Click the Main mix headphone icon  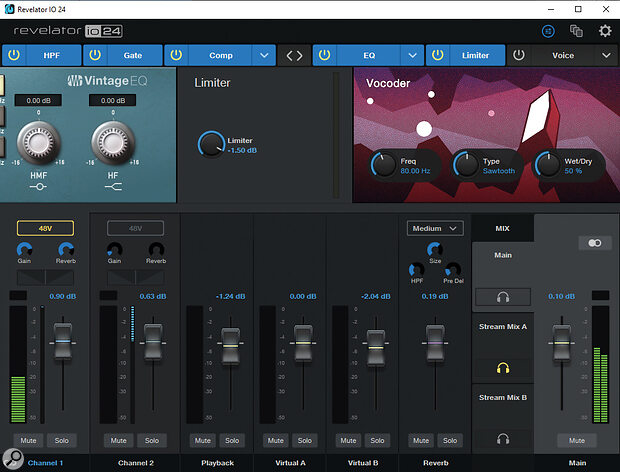(x=503, y=297)
